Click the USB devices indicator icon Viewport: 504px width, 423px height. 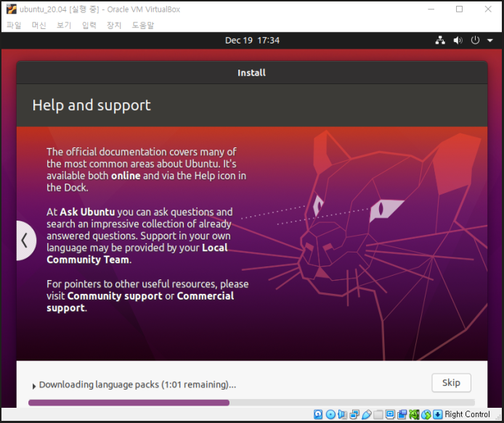[367, 414]
